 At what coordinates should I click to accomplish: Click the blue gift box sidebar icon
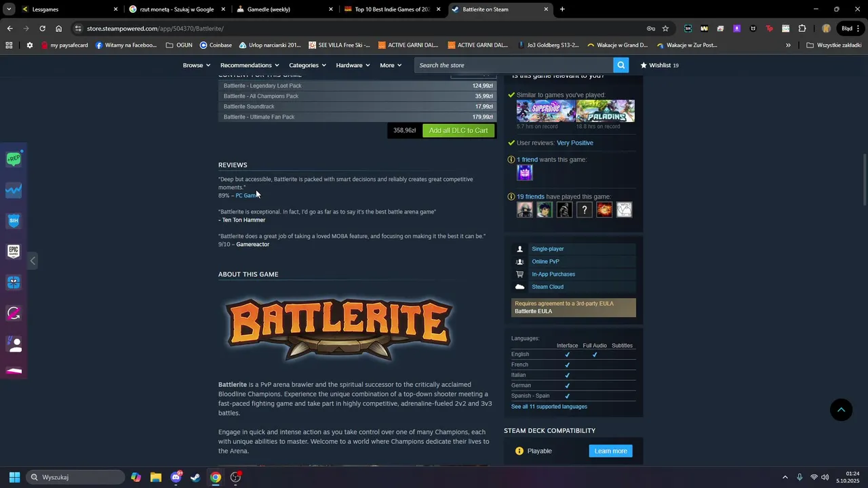tap(14, 283)
